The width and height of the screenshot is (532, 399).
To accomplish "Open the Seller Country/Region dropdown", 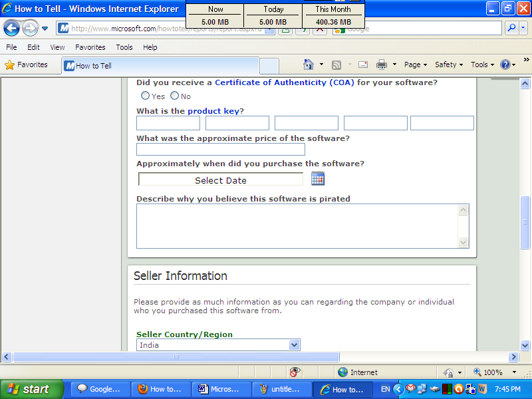I will [218, 345].
